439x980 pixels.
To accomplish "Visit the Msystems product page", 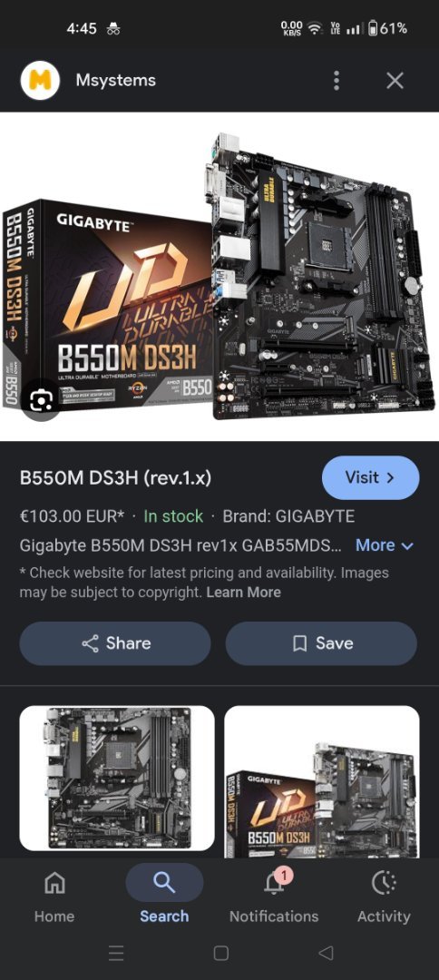I will (370, 477).
